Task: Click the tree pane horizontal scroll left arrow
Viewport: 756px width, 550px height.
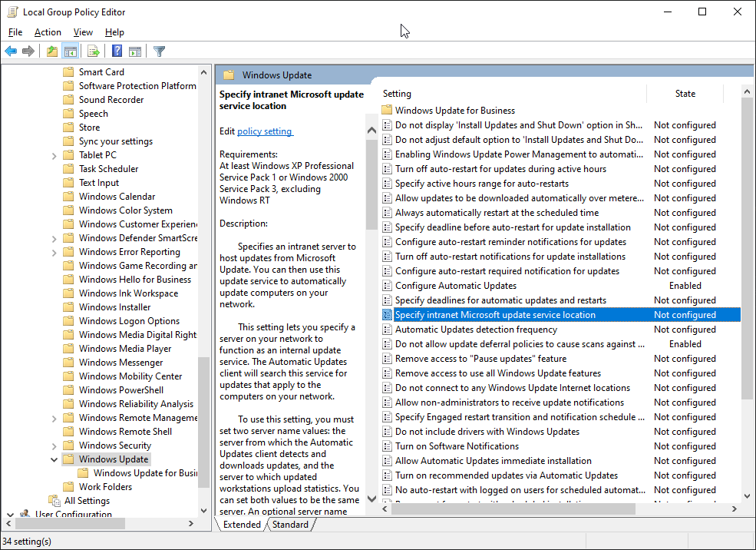Action: click(x=8, y=523)
